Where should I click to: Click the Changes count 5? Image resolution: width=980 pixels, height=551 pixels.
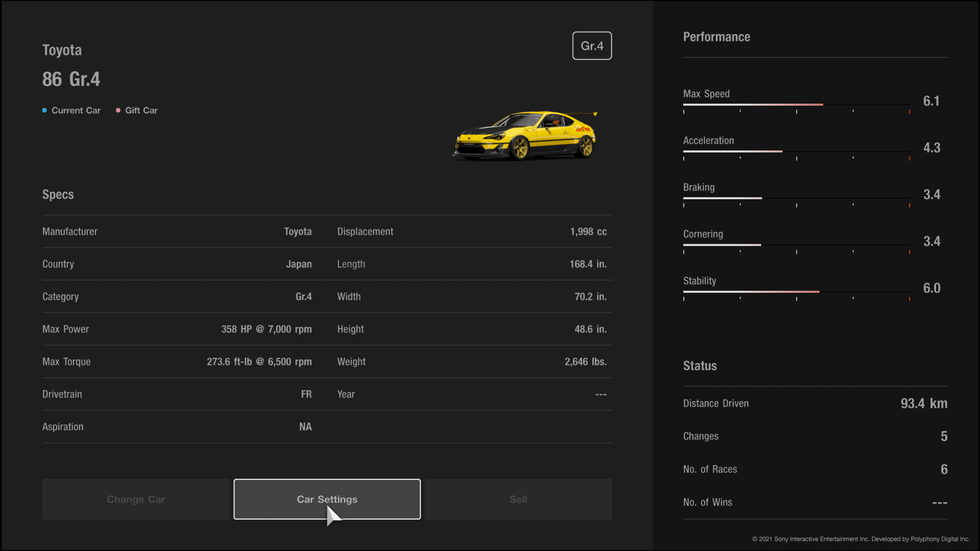coord(944,436)
